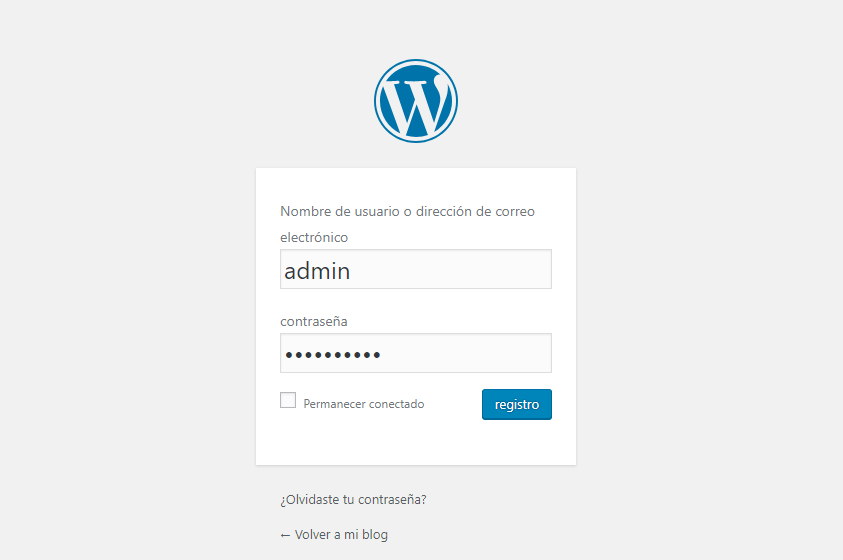The height and width of the screenshot is (560, 843).
Task: Enable the remember-me checkbox beside registro
Action: click(288, 400)
